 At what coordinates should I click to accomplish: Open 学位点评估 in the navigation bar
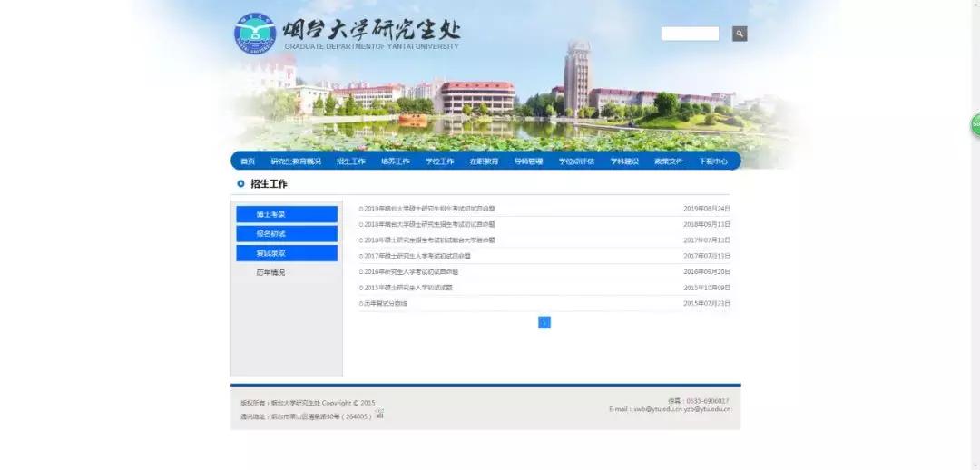coord(576,162)
